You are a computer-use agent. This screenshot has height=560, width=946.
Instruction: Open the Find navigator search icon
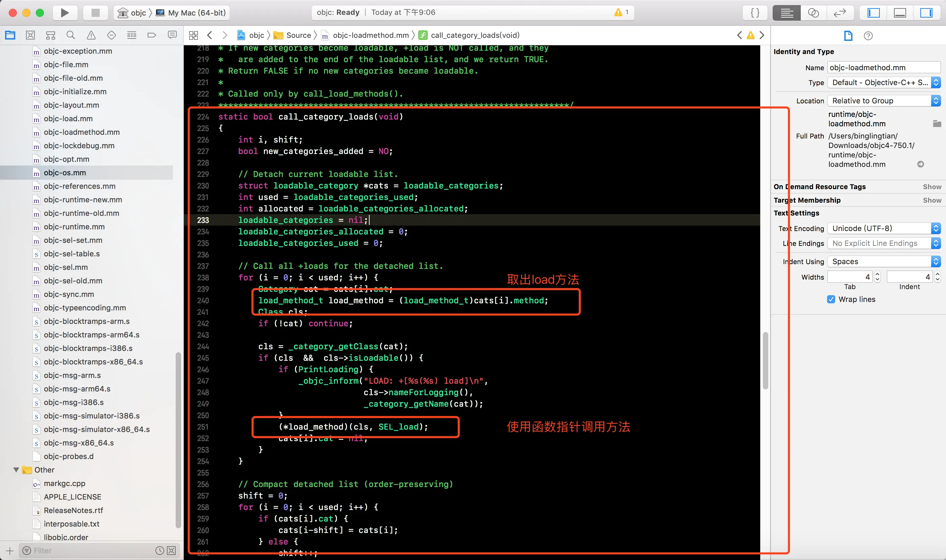[71, 35]
